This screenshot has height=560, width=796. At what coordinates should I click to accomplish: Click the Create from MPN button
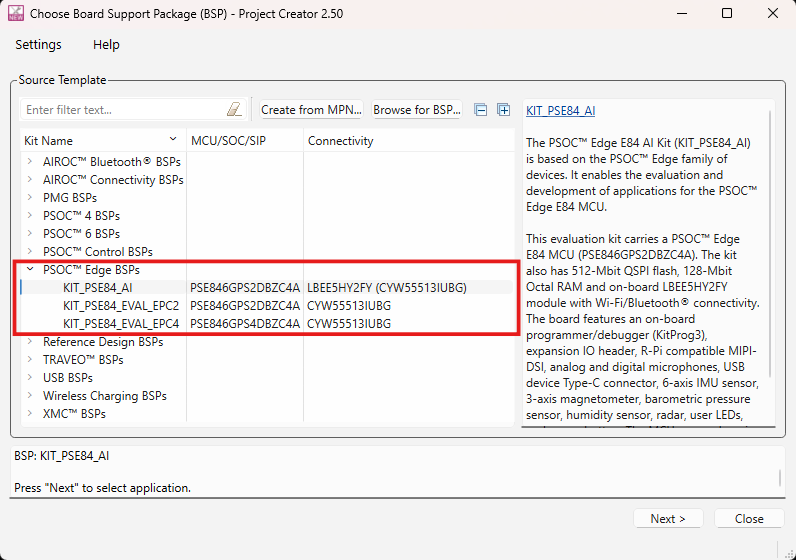tap(311, 110)
